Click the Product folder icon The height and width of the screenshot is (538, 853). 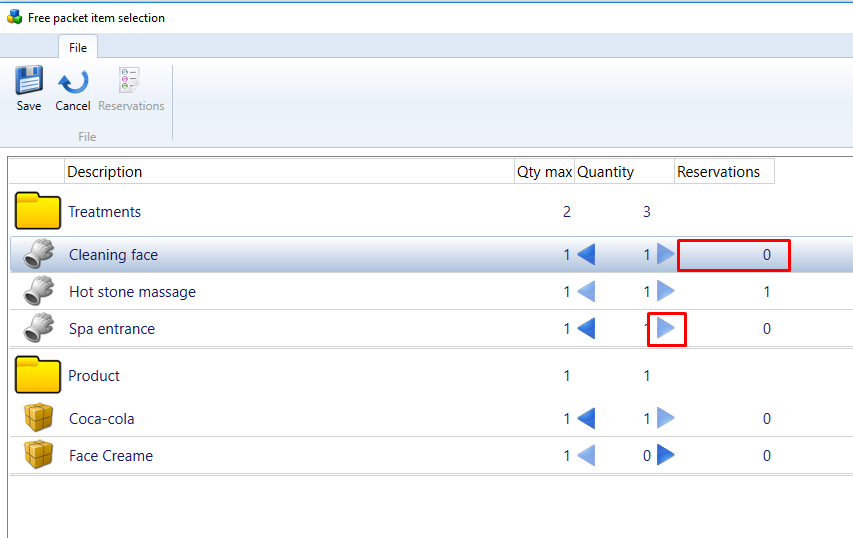pyautogui.click(x=38, y=375)
